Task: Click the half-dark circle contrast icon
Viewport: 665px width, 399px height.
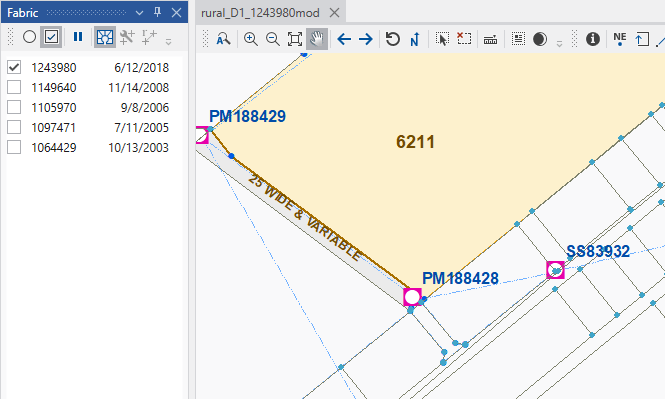Action: 540,39
